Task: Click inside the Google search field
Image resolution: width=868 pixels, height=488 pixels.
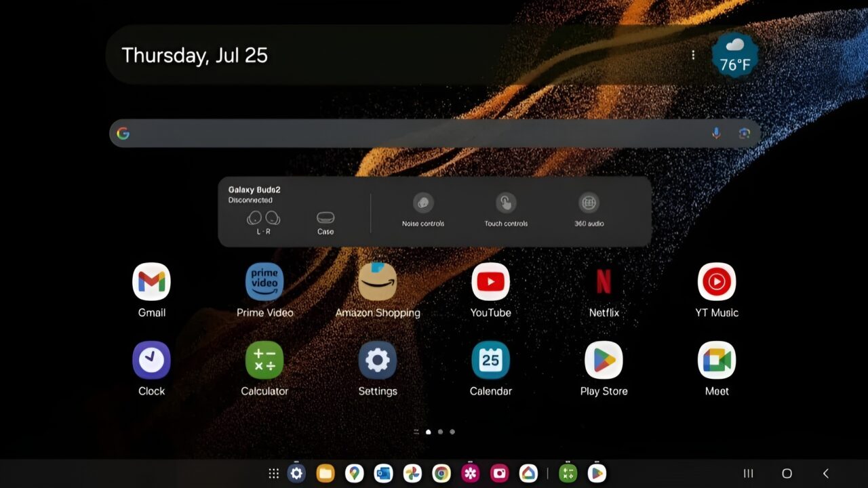Action: pyautogui.click(x=434, y=134)
